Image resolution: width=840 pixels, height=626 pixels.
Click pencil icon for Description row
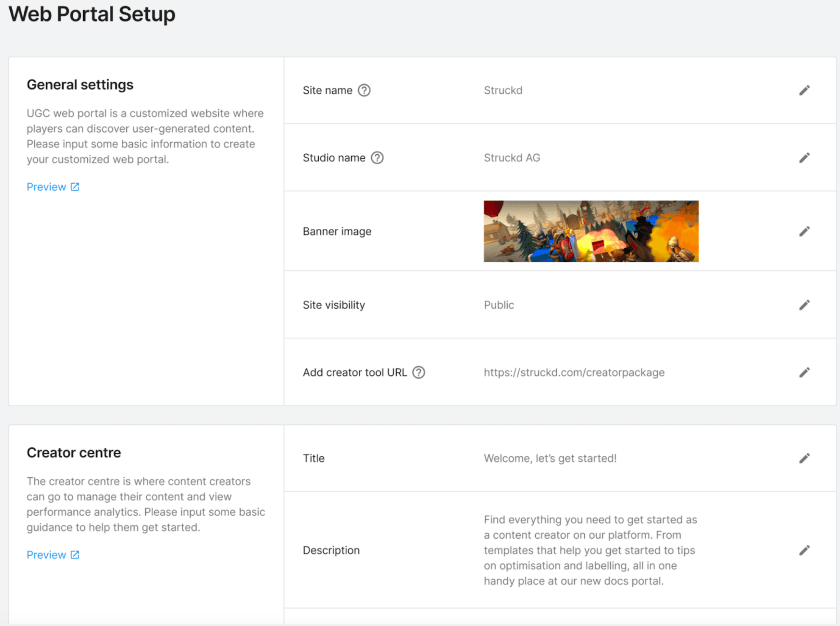click(804, 550)
